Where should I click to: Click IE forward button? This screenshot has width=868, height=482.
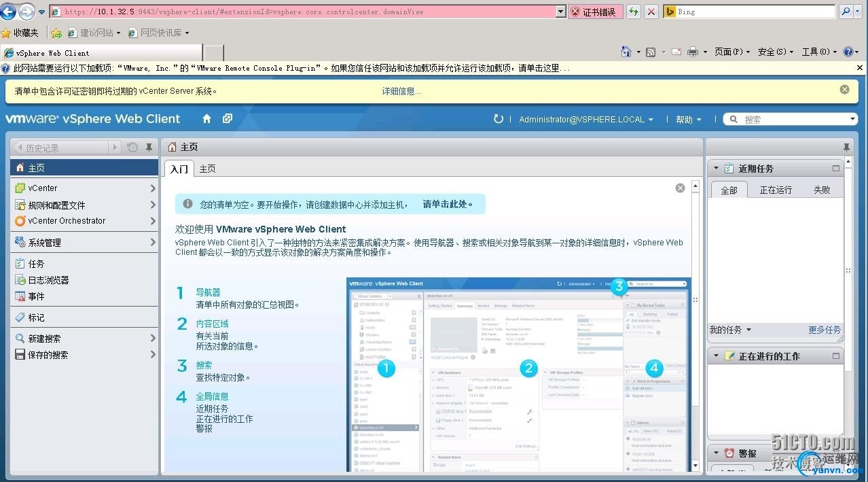click(26, 12)
